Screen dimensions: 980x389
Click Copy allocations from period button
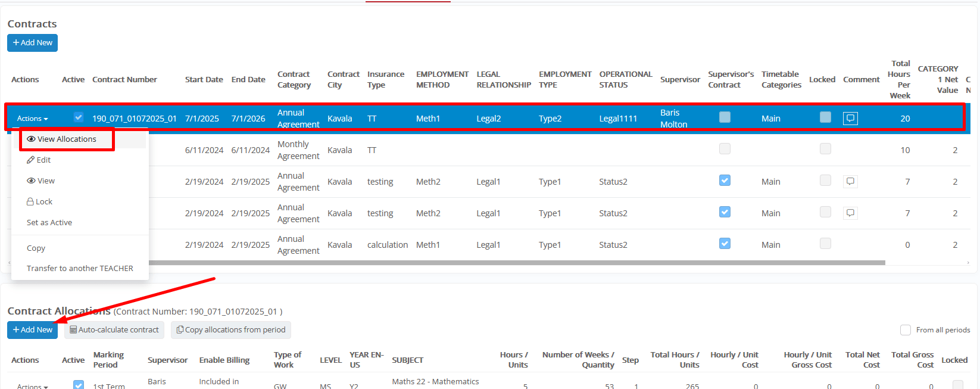coord(231,329)
